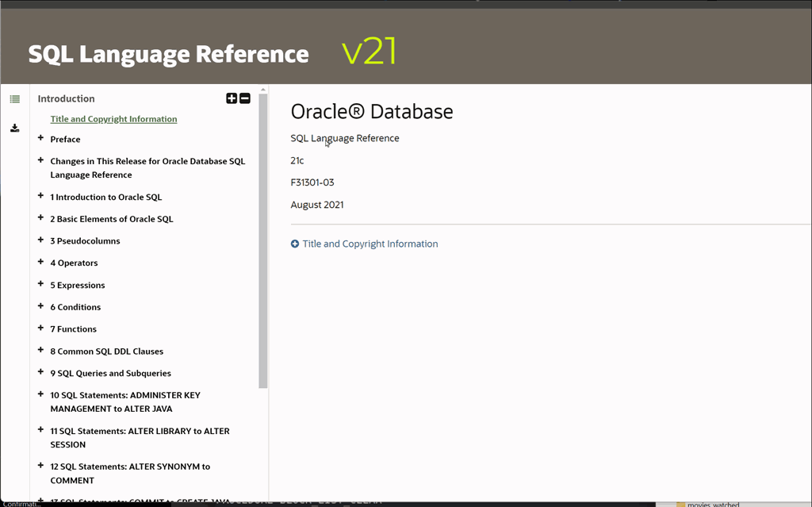Go to 5 Expressions chapter
Screen dimensions: 812x507
78,286
